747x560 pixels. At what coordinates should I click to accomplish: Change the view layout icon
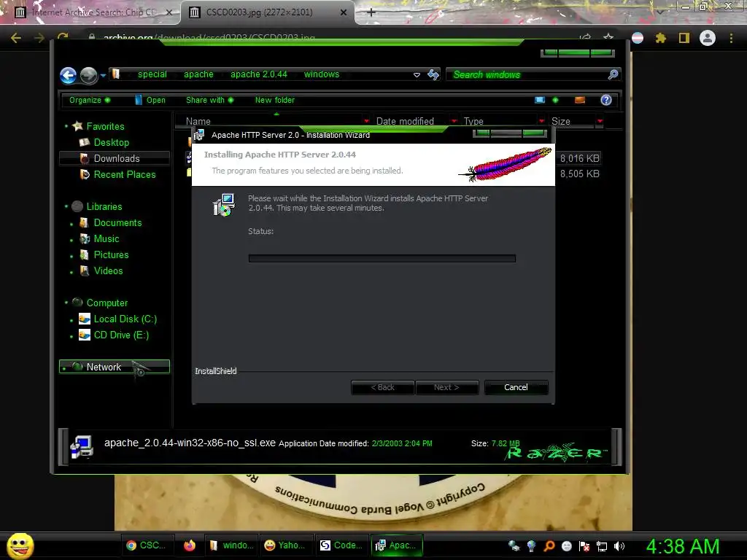[x=540, y=100]
